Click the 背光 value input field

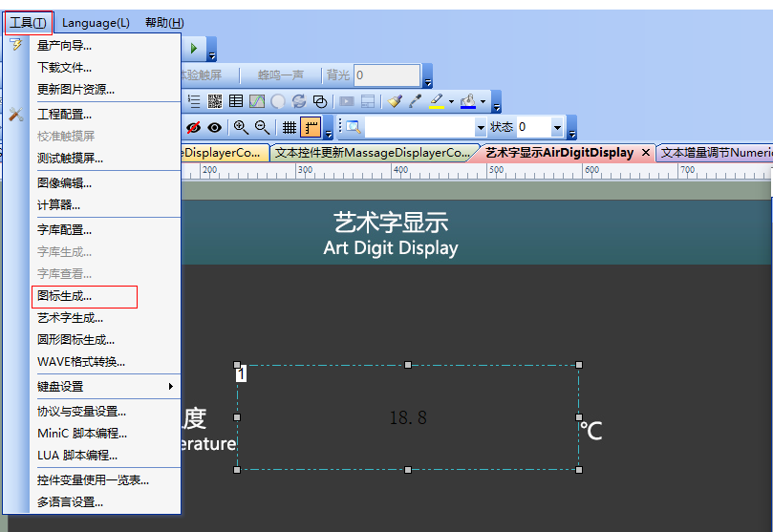[387, 74]
